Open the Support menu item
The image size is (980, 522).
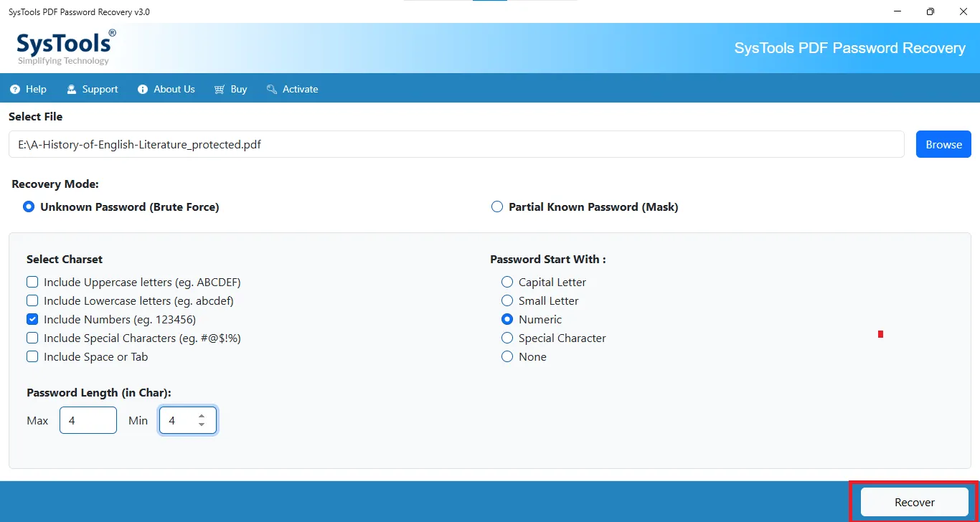(x=93, y=90)
